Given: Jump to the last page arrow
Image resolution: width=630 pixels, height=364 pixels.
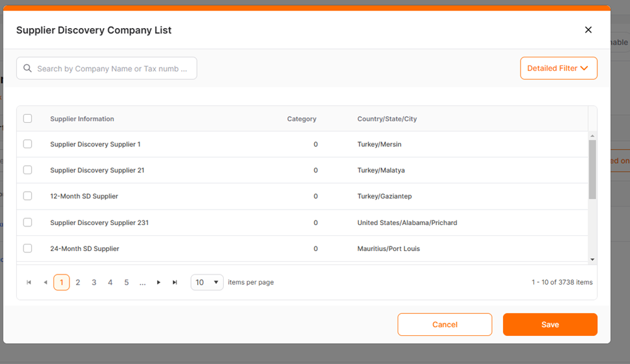Looking at the screenshot, I should 175,283.
